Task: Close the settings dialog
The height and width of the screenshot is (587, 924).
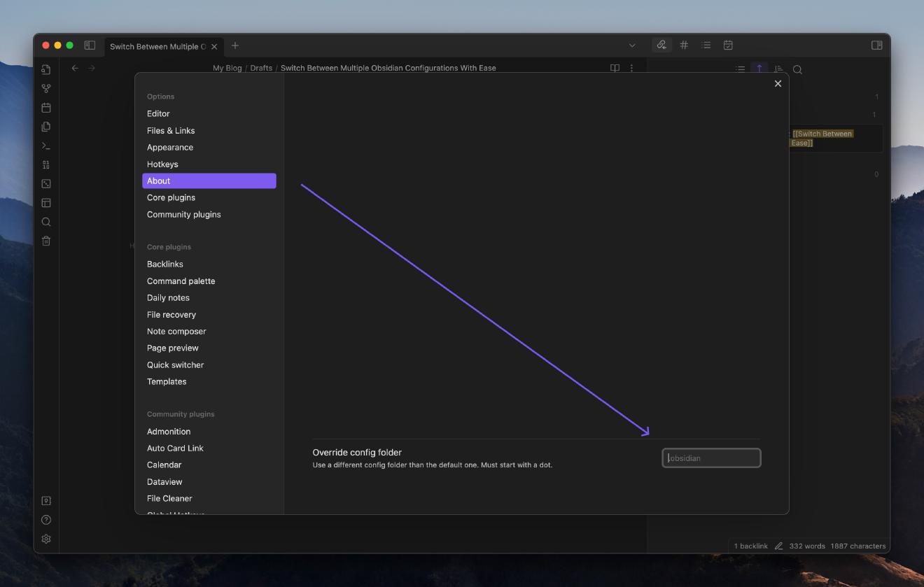Action: pos(778,83)
